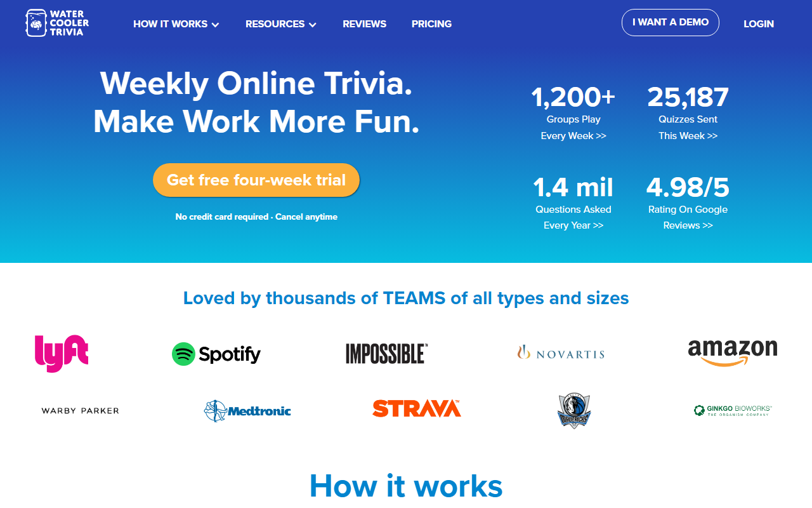Viewport: 812px width, 508px height.
Task: Click the Dallas Mavericks logo
Action: 574,411
